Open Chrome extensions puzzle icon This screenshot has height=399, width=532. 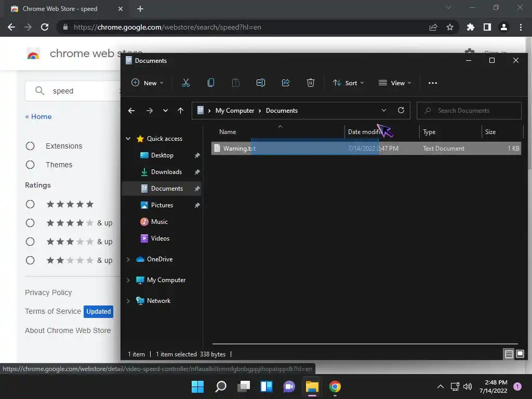470,27
